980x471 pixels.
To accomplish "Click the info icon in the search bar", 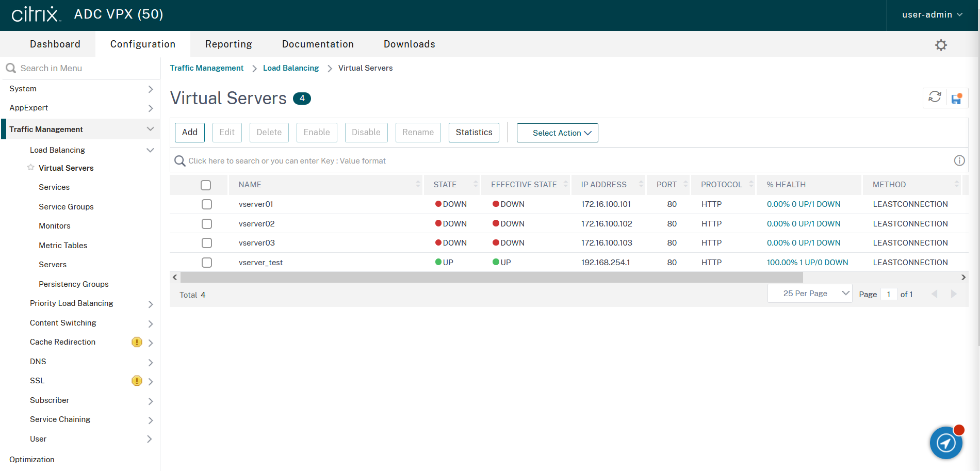I will pos(959,161).
